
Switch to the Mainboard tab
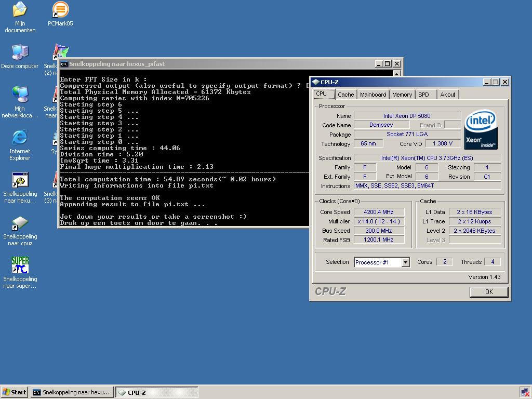tap(373, 95)
